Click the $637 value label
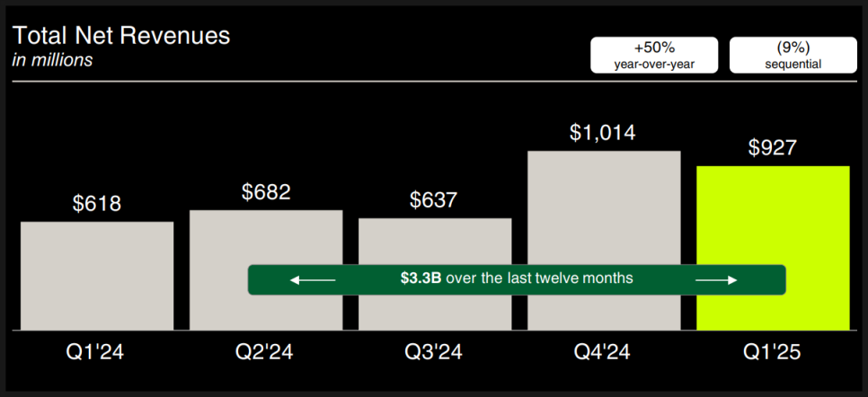Image resolution: width=868 pixels, height=397 pixels. pos(434,200)
